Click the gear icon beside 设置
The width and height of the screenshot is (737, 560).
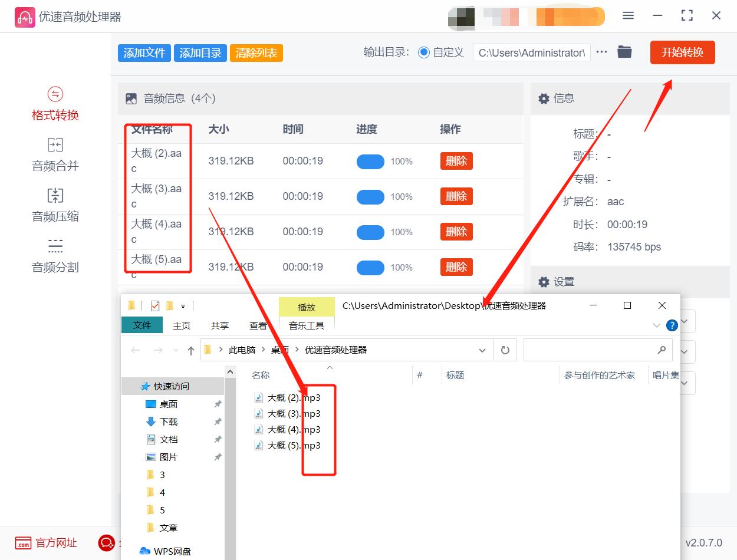[x=544, y=281]
